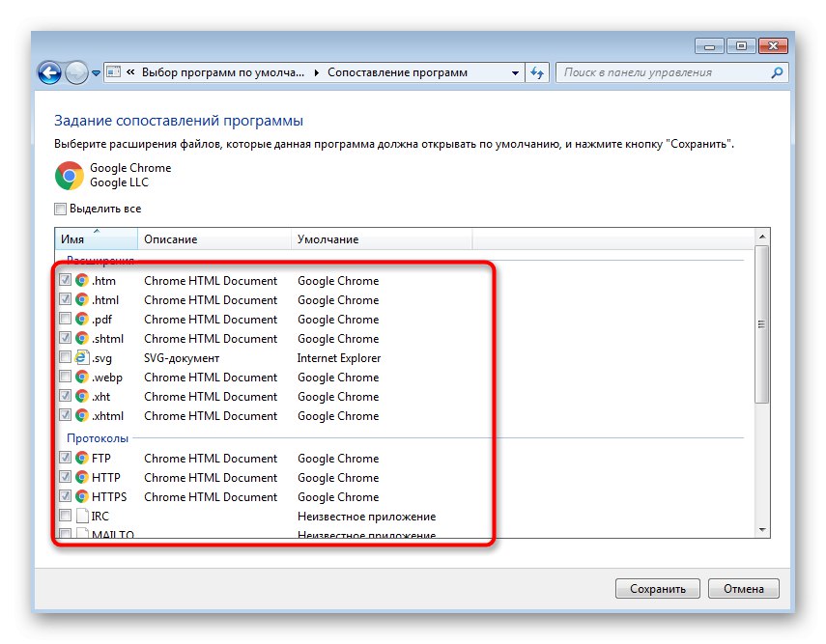Open the recent pages dropdown arrow
This screenshot has width=826, height=644.
click(96, 73)
